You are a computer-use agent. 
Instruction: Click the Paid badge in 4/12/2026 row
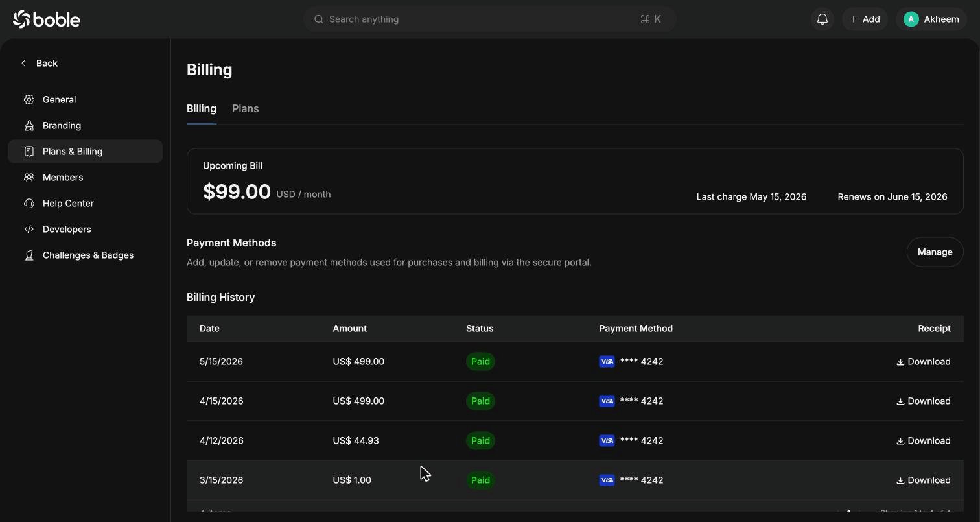(x=480, y=441)
